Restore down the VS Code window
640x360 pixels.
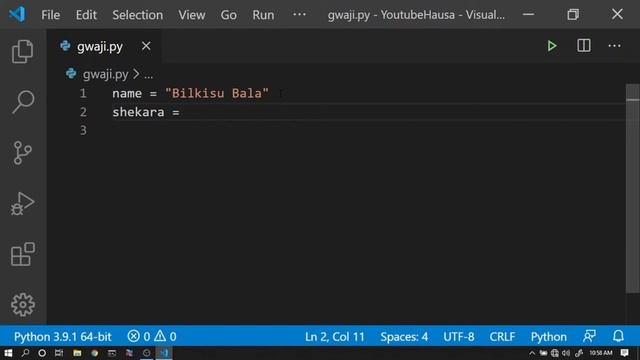[x=573, y=15]
